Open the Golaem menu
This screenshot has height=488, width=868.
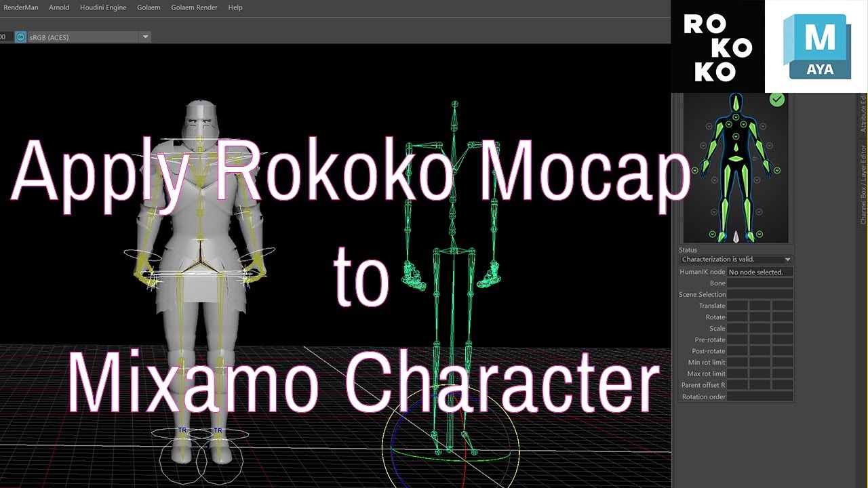coord(149,7)
